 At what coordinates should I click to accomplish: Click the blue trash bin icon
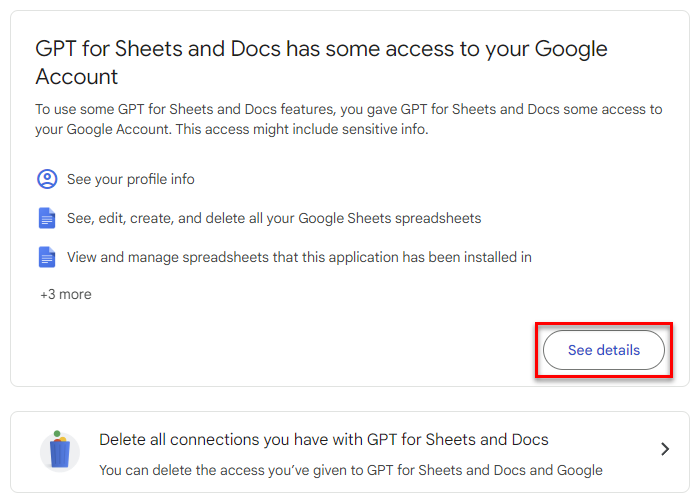(60, 451)
